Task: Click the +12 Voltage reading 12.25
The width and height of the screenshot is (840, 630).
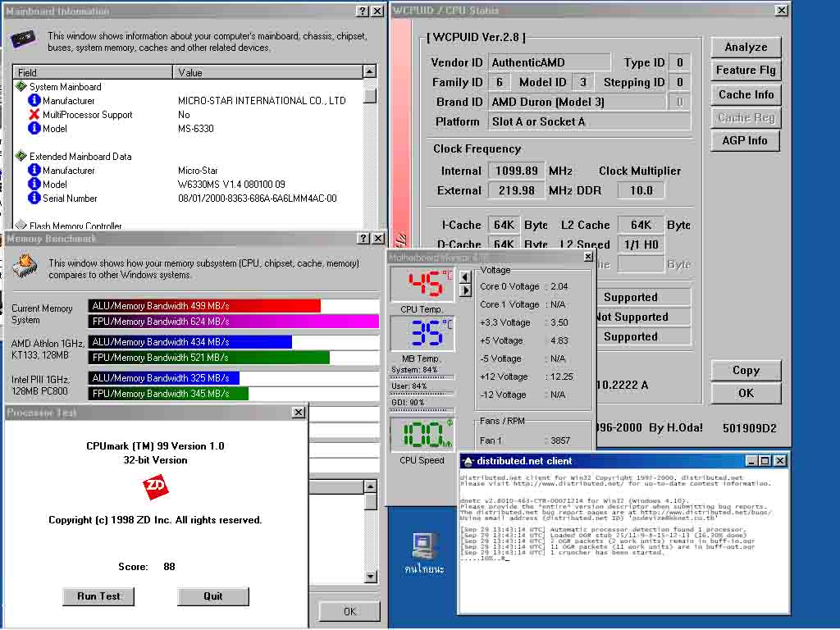Action: [x=561, y=377]
